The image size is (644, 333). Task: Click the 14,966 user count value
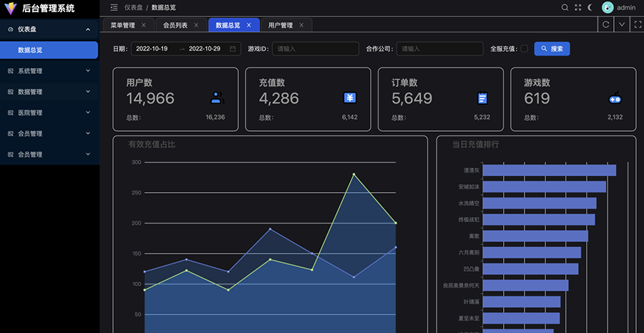click(x=150, y=99)
